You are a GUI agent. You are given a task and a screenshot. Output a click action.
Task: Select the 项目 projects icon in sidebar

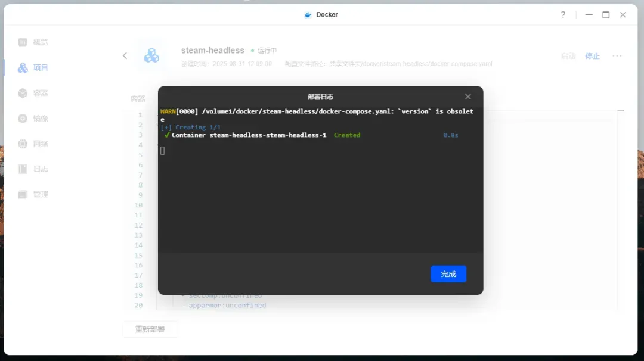pos(23,68)
